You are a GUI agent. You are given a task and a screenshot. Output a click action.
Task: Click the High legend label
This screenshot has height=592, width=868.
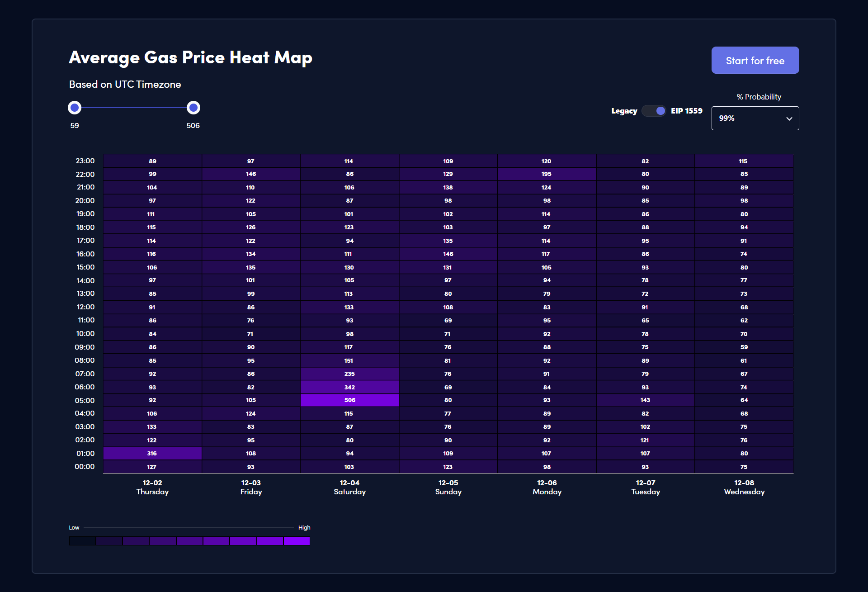click(x=304, y=527)
